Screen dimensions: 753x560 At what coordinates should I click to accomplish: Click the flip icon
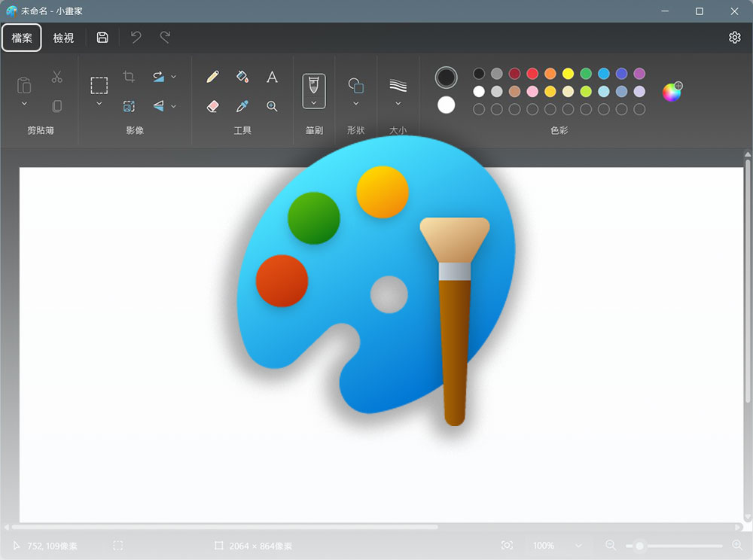click(158, 106)
